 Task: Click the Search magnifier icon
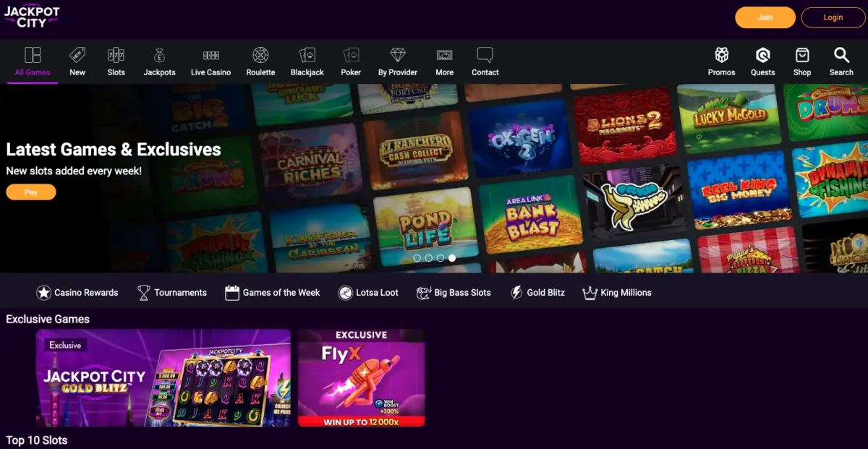tap(841, 55)
